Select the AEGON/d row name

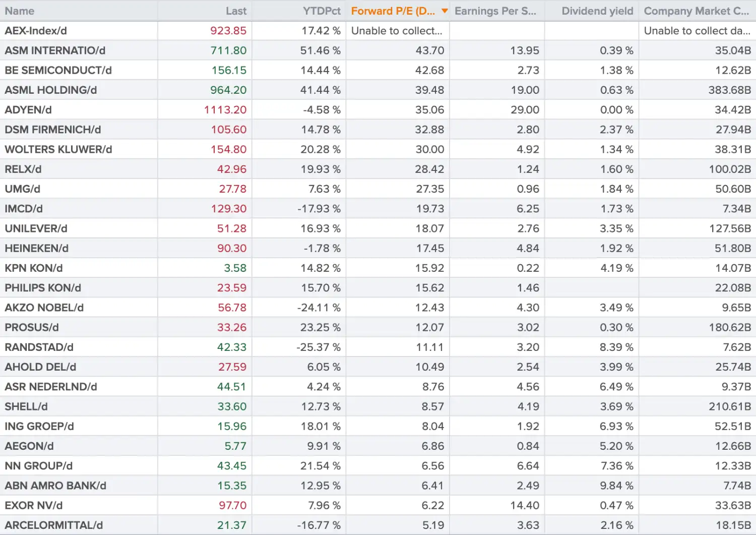(29, 446)
